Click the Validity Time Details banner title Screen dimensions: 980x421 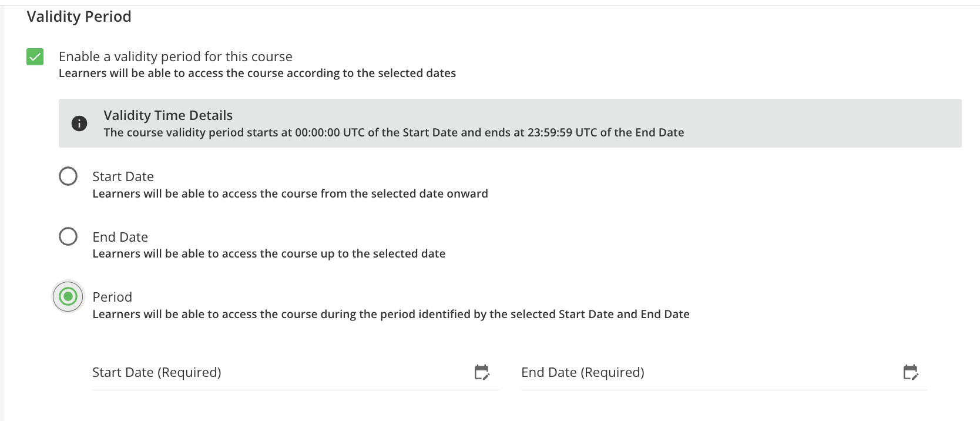[168, 115]
